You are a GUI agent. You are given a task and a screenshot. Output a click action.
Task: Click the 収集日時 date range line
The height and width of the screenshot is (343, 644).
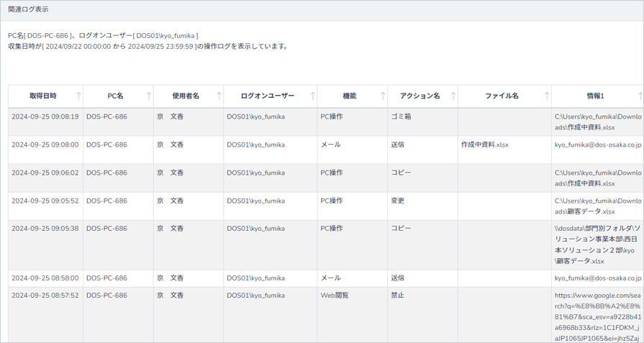(x=148, y=46)
